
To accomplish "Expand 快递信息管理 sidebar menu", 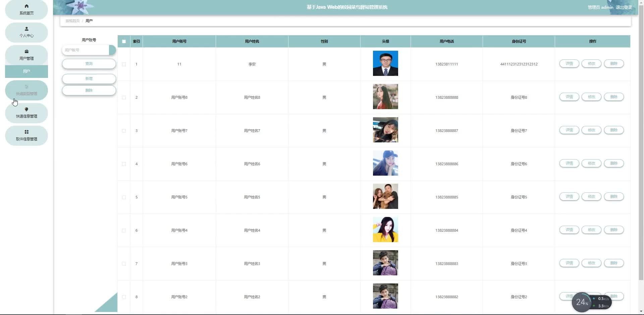I will (x=26, y=113).
